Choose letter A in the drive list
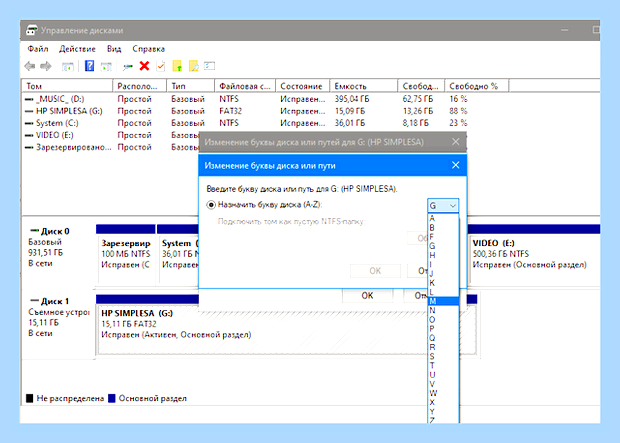The image size is (620, 443). pyautogui.click(x=443, y=218)
